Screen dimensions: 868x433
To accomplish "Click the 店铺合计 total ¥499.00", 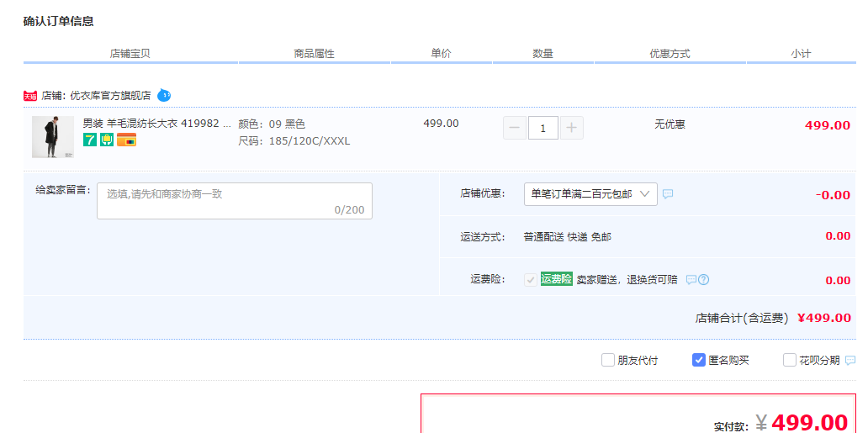I will [x=824, y=318].
